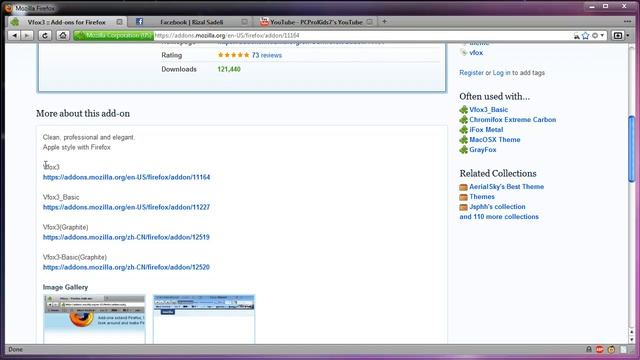The width and height of the screenshot is (640, 360).
Task: Click the toolbar button right of the address bar
Action: click(x=618, y=36)
